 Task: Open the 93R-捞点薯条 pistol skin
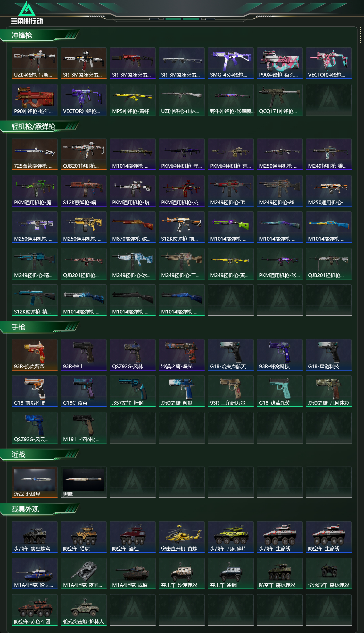click(34, 355)
